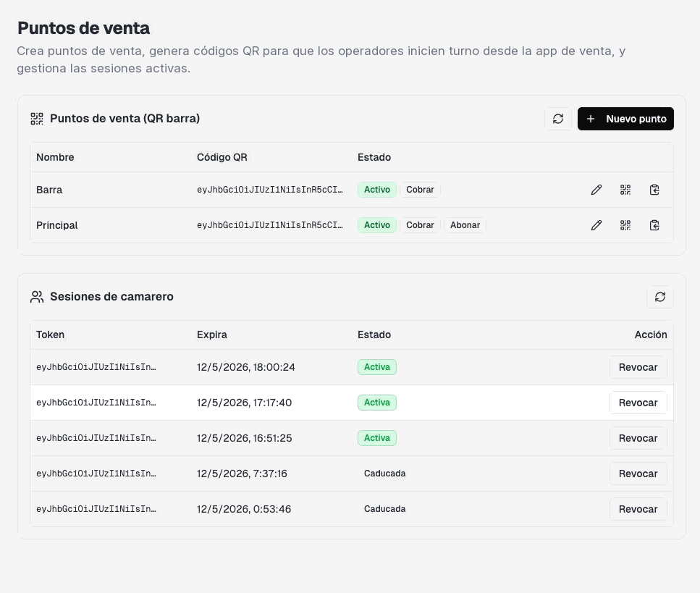
Task: Refresh the Puntos de venta list
Action: [x=557, y=119]
